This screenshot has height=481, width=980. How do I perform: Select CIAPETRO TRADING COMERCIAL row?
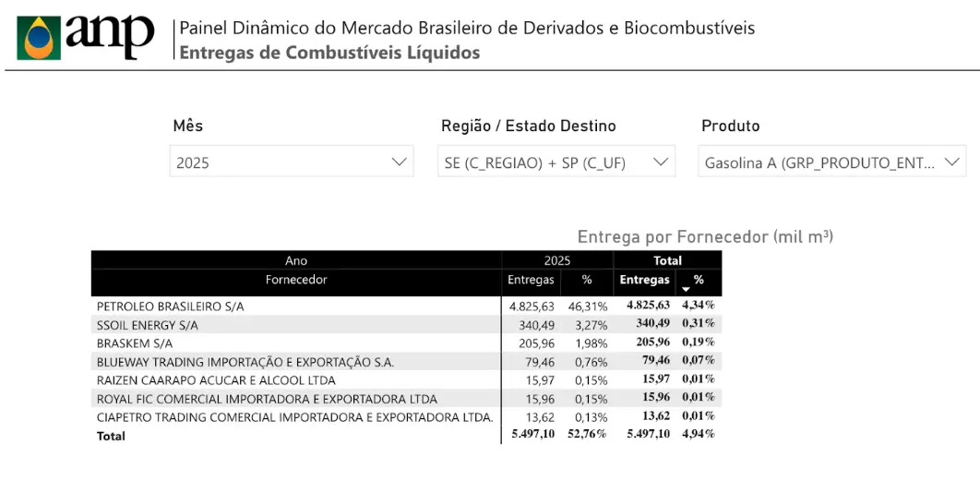click(294, 417)
